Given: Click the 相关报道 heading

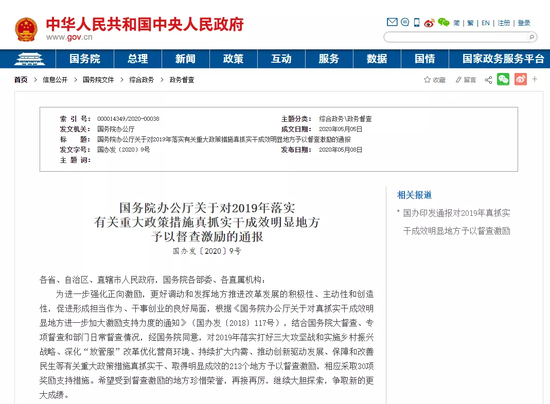Looking at the screenshot, I should point(414,195).
